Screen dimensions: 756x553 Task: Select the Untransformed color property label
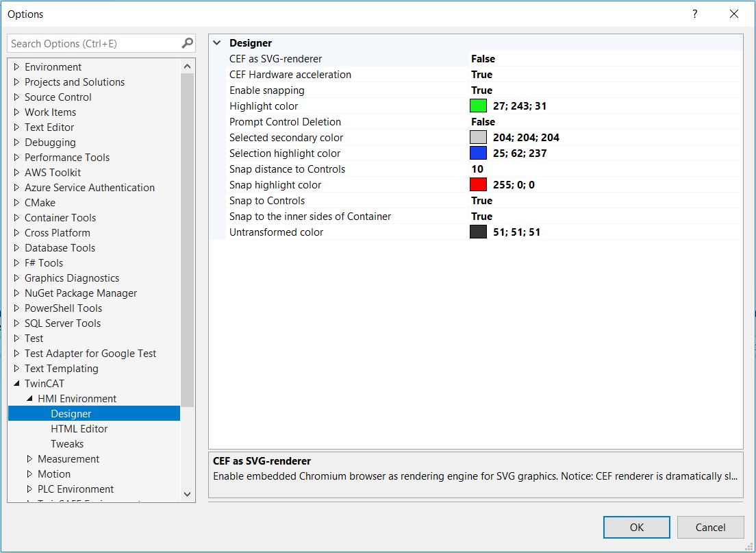click(276, 232)
